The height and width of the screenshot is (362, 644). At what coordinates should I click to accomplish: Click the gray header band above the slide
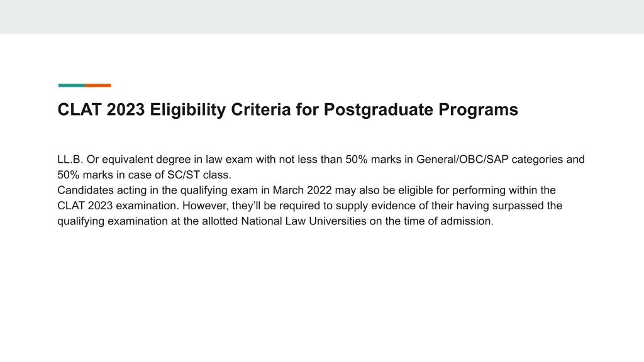coord(322,17)
